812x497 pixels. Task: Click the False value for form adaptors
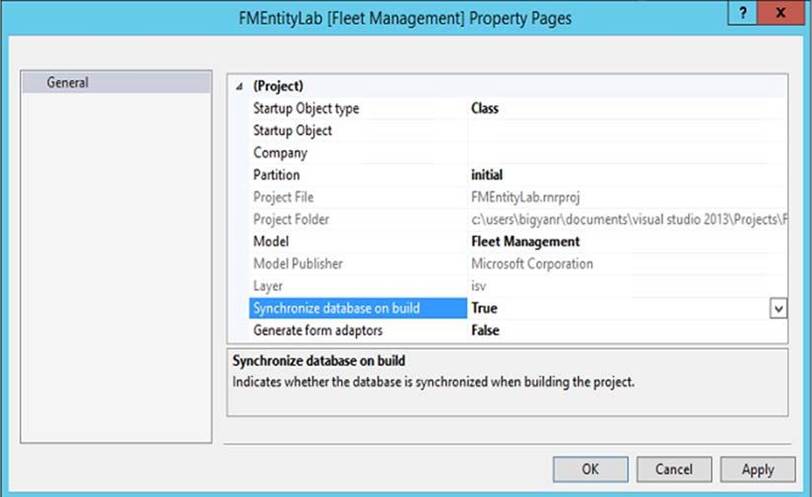click(x=485, y=331)
